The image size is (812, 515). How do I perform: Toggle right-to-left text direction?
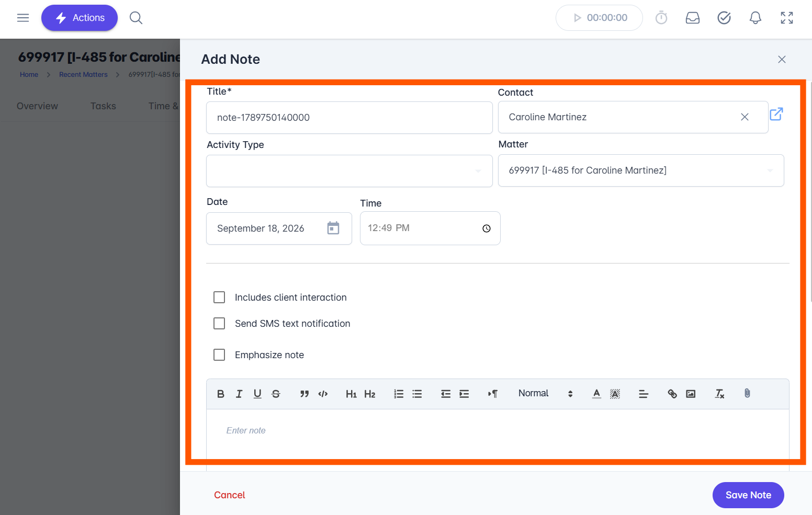(x=493, y=394)
